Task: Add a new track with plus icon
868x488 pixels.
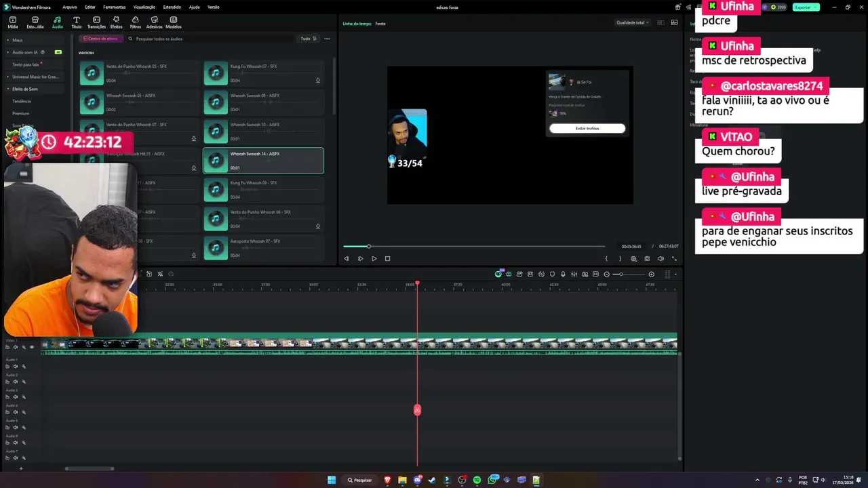Action: 20,468
